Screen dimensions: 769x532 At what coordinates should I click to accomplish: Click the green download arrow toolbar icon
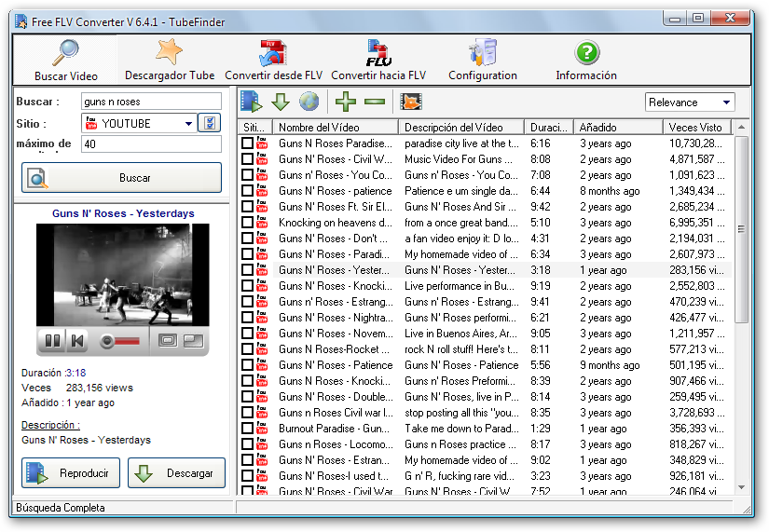(281, 102)
